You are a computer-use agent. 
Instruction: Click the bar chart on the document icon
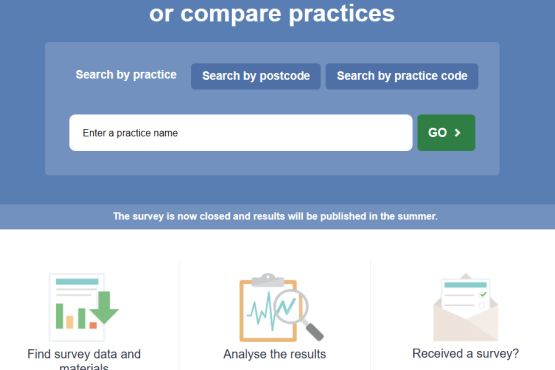[76, 316]
